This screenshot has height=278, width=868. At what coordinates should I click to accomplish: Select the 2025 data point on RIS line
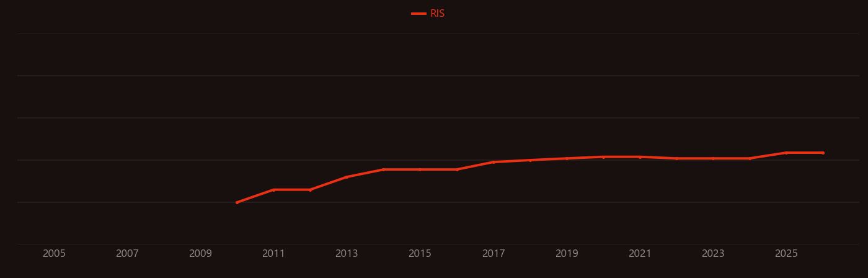(x=786, y=153)
